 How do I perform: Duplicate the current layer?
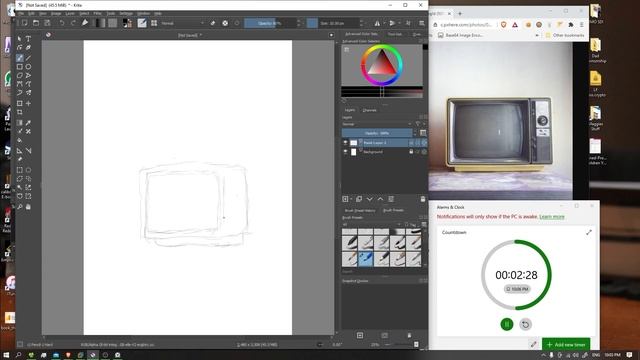359,199
